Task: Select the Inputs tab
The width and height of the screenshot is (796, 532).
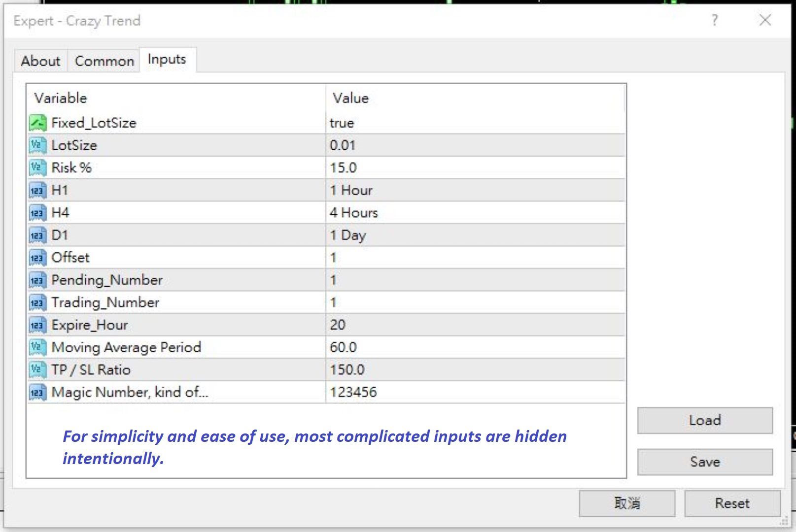Action: click(x=167, y=59)
